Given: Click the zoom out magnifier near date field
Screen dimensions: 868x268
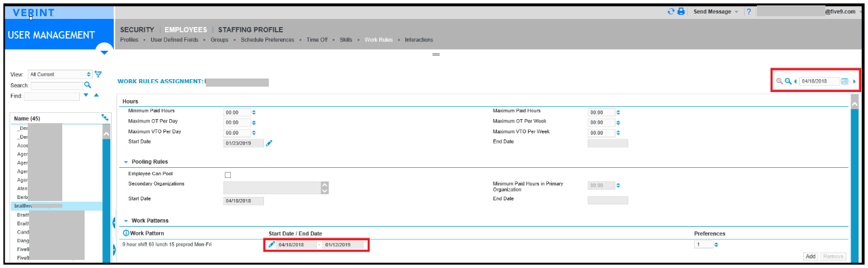Looking at the screenshot, I should [x=788, y=81].
